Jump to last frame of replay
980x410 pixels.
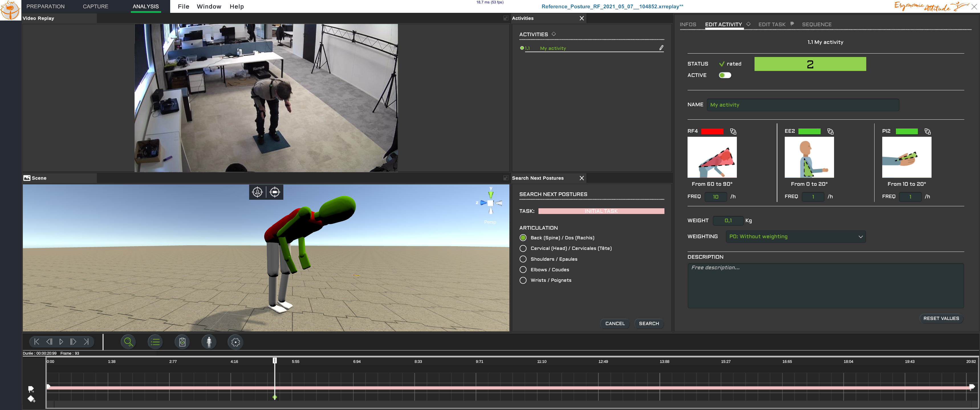tap(86, 342)
